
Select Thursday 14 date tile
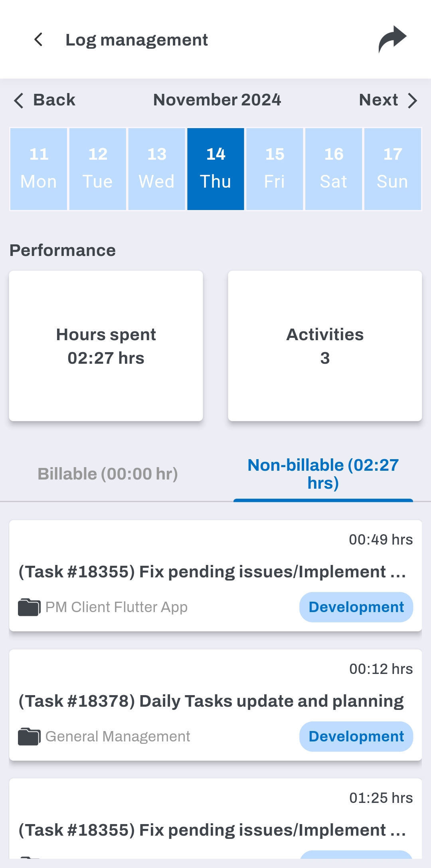[x=215, y=169]
